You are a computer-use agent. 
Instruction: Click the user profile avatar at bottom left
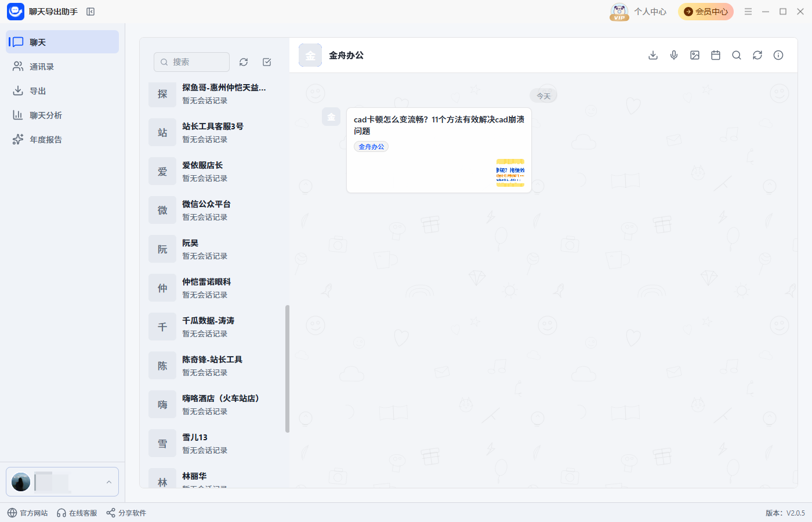[21, 482]
